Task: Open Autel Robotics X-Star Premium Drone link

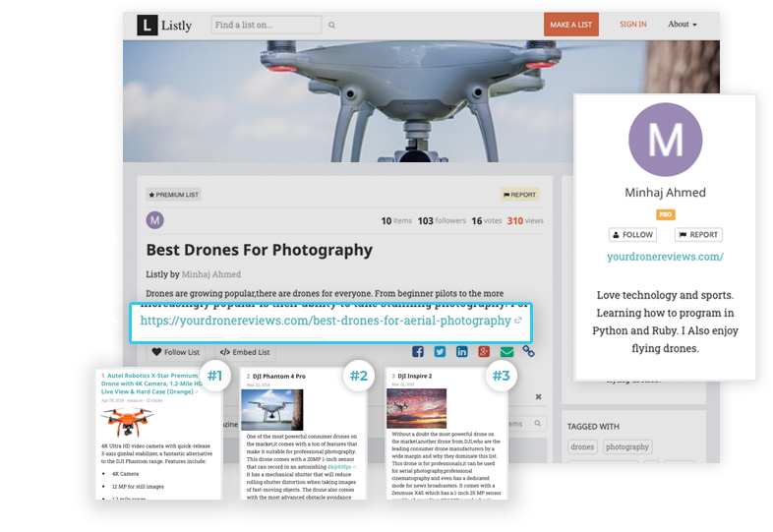Action: 151,384
